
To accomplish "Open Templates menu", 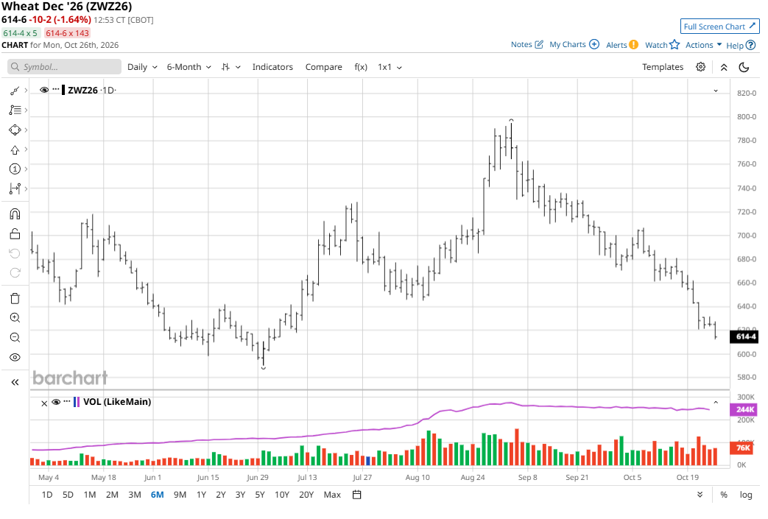I will click(662, 67).
